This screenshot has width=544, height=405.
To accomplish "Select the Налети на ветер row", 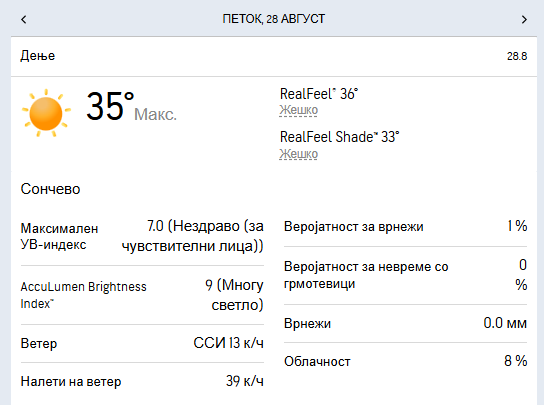I will tap(142, 381).
